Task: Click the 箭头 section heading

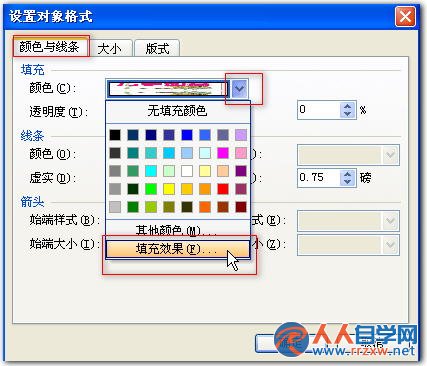Action: pos(32,202)
